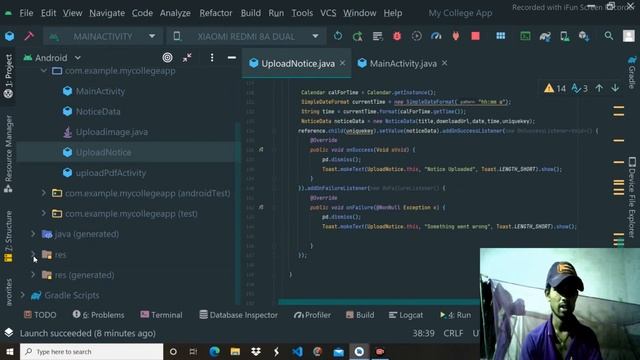The image size is (640, 360).
Task: Select NoticeData class in project tree
Action: (98, 111)
